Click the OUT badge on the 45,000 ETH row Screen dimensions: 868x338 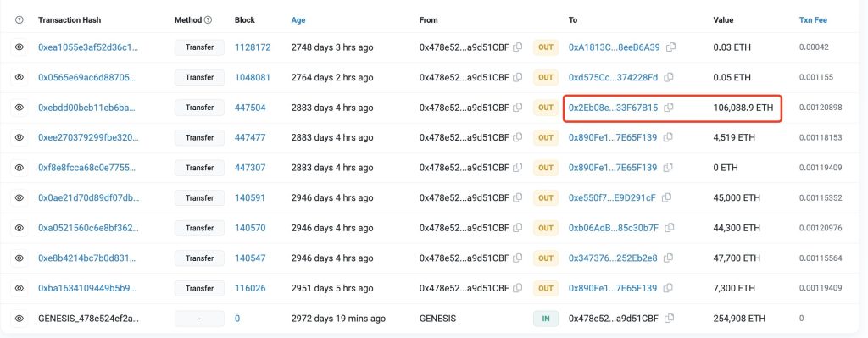(546, 197)
